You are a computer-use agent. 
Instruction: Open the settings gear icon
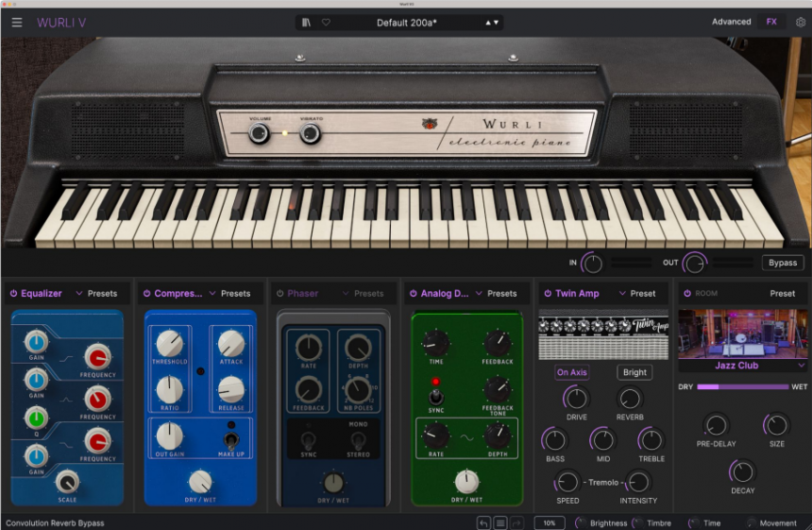pyautogui.click(x=801, y=23)
